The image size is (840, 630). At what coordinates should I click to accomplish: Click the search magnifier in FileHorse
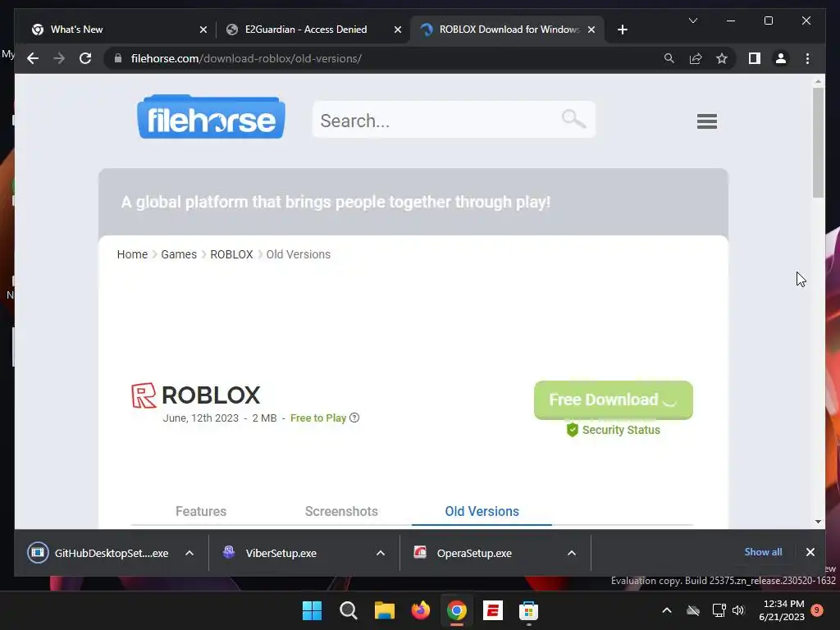point(573,118)
